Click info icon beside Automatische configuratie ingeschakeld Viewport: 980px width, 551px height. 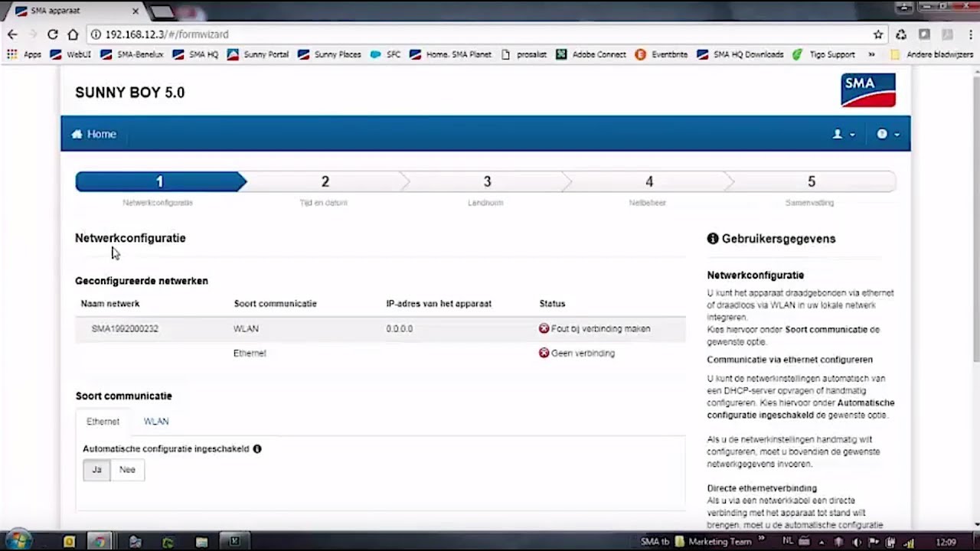[257, 449]
